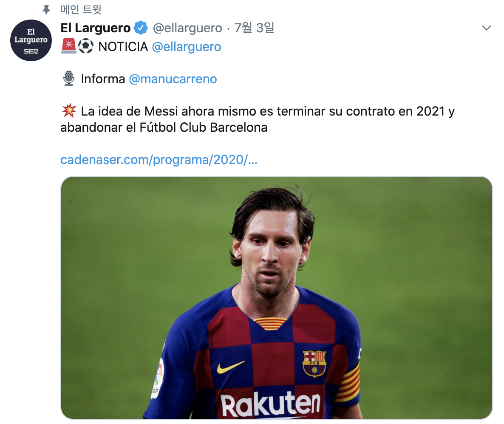Open the El Larguero display name
504x424 pixels.
(x=96, y=28)
